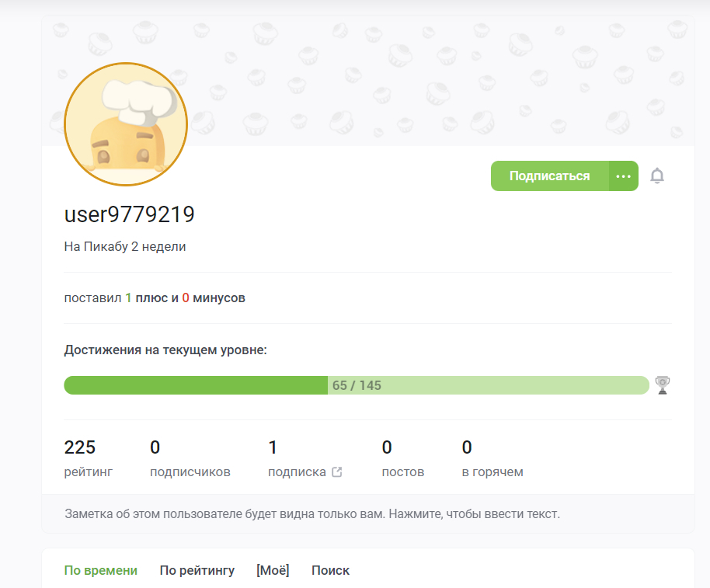Click the 0 постов counter
Image resolution: width=710 pixels, height=588 pixels.
403,458
